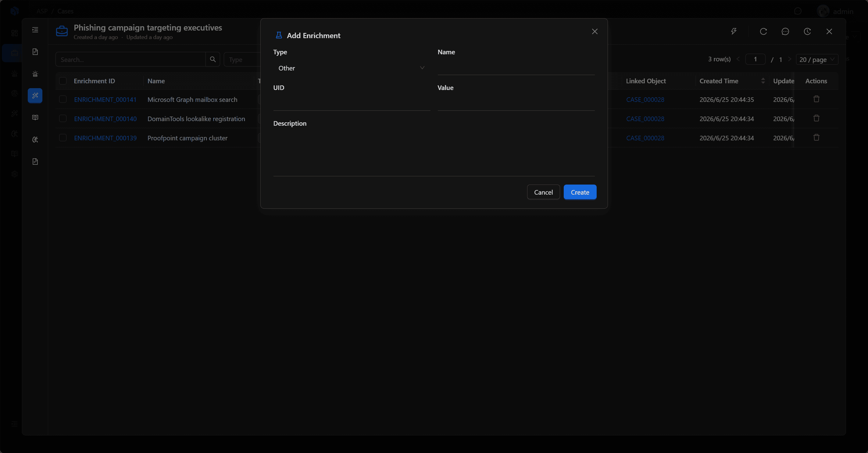868x453 pixels.
Task: Open the case report file tab icon
Action: coord(35,161)
